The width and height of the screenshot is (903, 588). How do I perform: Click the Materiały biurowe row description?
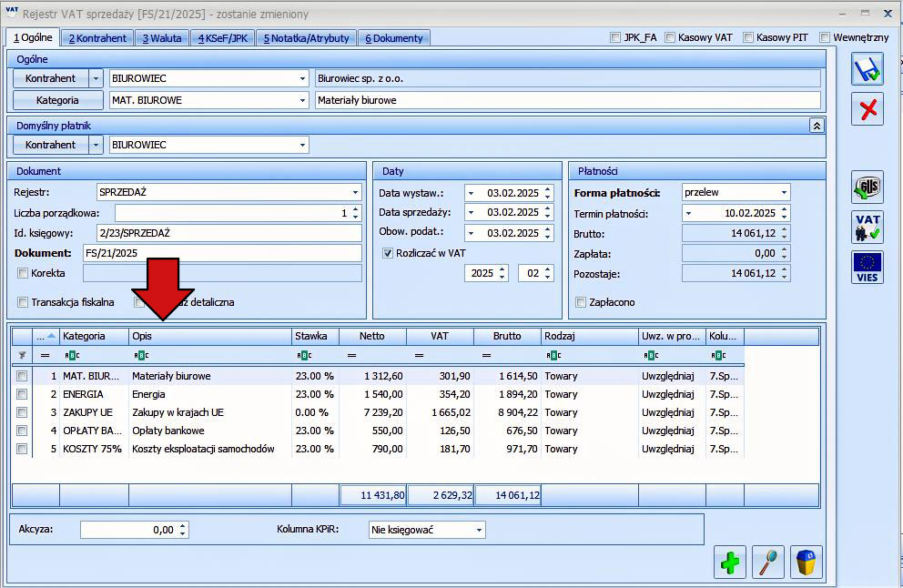(171, 376)
